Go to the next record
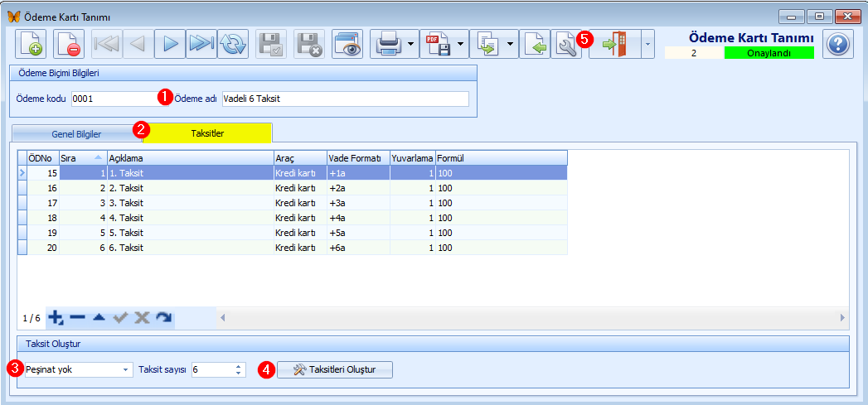 (170, 44)
